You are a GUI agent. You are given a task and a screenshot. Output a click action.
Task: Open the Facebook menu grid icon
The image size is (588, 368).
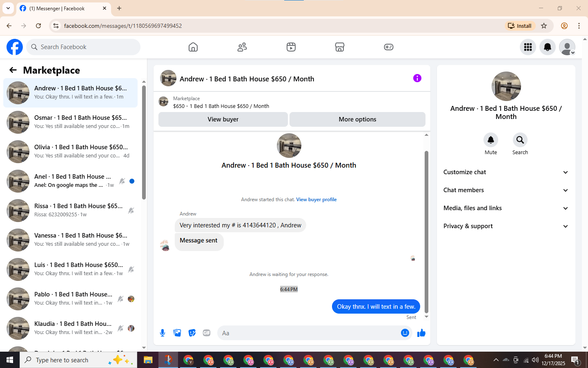point(528,47)
